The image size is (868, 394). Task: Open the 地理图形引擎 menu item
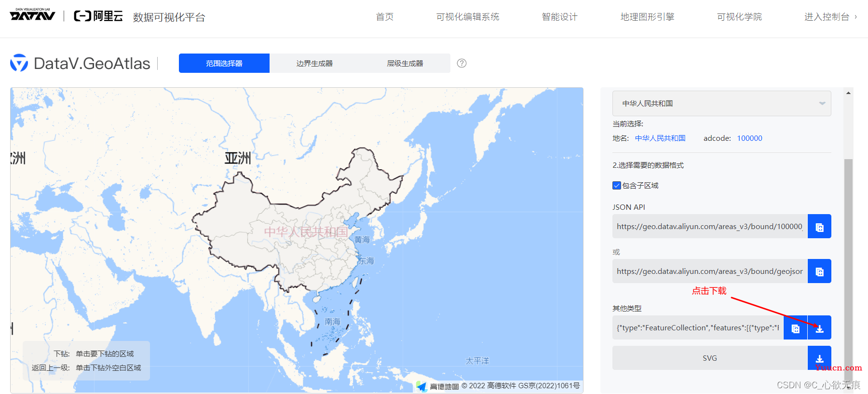point(647,17)
